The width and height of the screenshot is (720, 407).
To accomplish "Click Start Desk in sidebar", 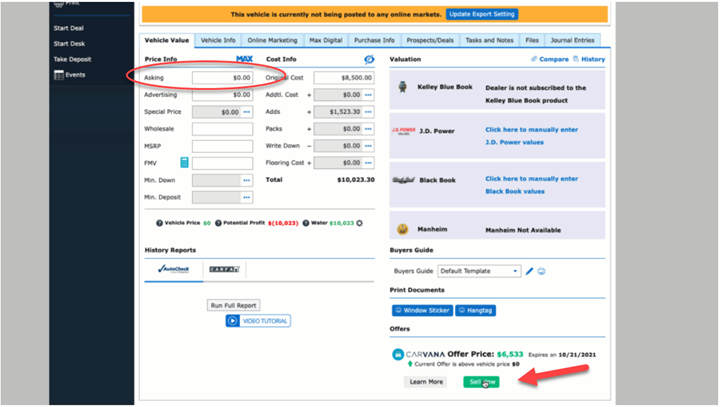I will coord(69,44).
